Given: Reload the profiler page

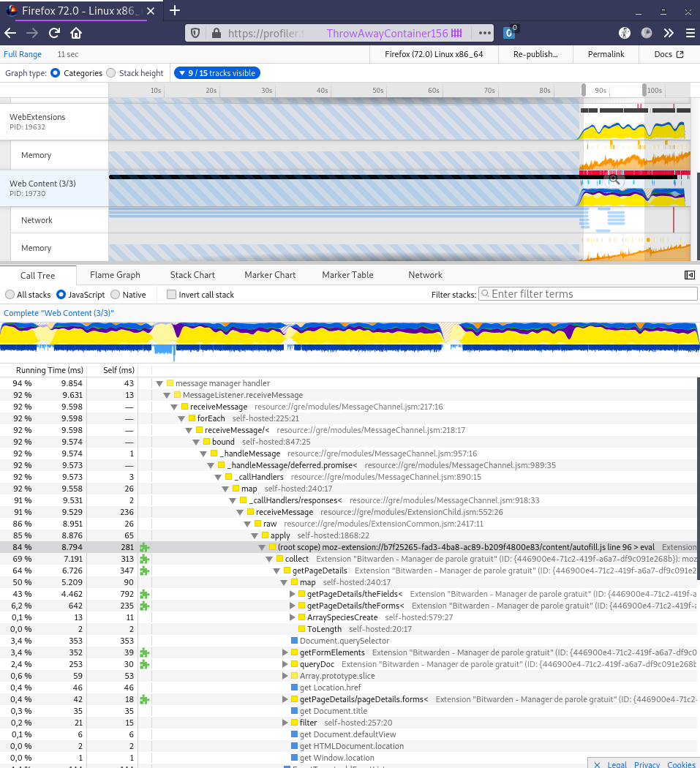Looking at the screenshot, I should pos(54,34).
